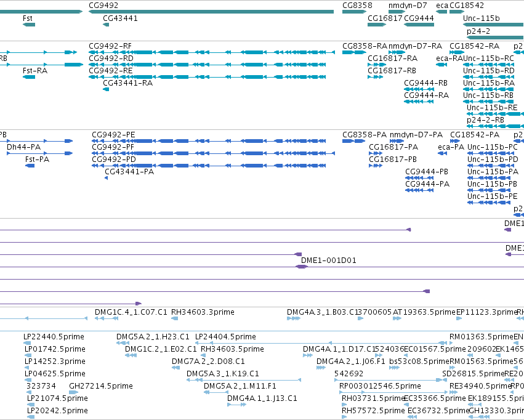Select the DME1-001D01 feature label
The image size is (524, 420).
click(329, 260)
